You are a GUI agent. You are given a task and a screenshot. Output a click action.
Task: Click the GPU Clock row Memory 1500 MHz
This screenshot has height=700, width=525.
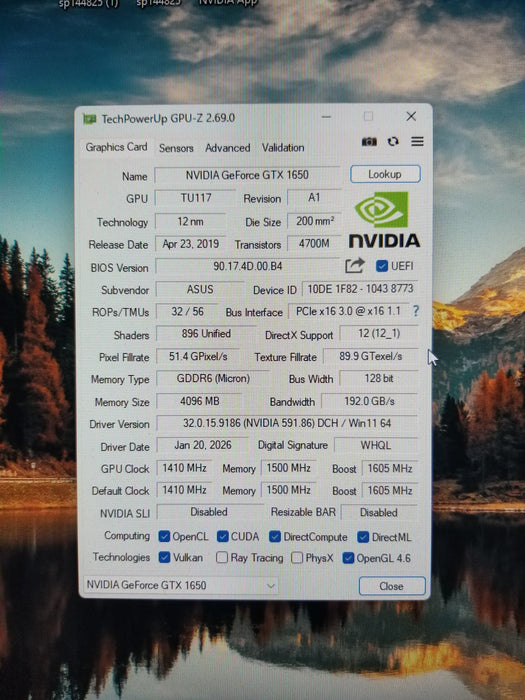(x=288, y=468)
